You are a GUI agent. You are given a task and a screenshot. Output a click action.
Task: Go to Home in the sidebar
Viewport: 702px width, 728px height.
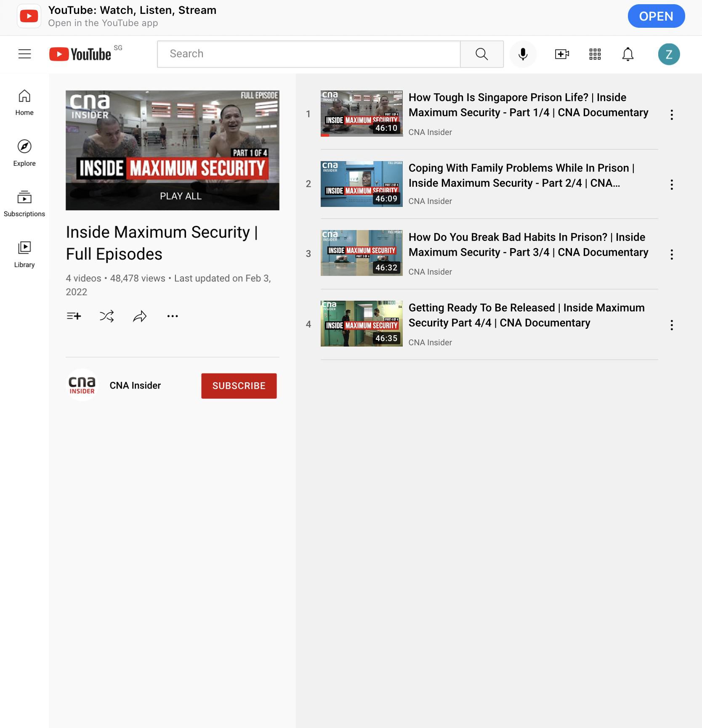point(24,102)
